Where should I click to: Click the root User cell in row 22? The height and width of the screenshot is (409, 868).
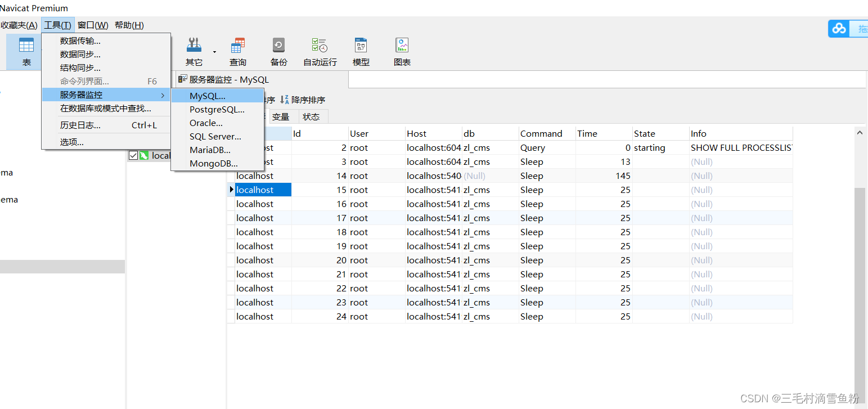click(376, 288)
